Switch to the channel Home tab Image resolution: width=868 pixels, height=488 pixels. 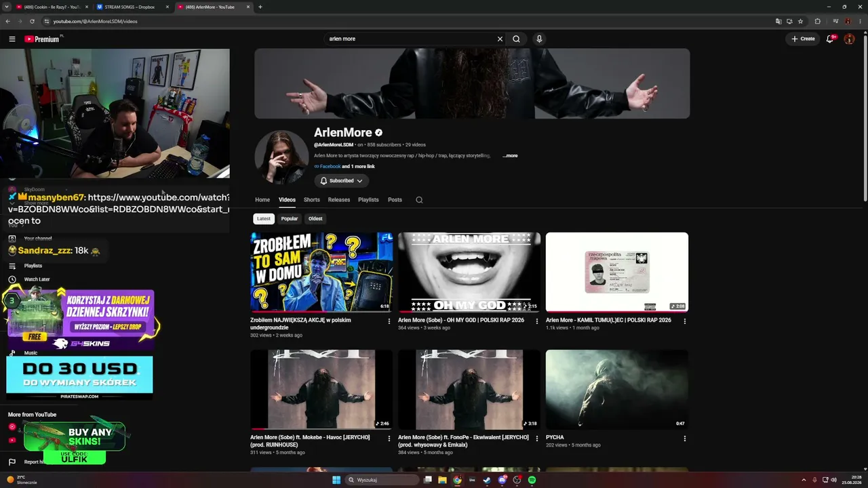262,200
